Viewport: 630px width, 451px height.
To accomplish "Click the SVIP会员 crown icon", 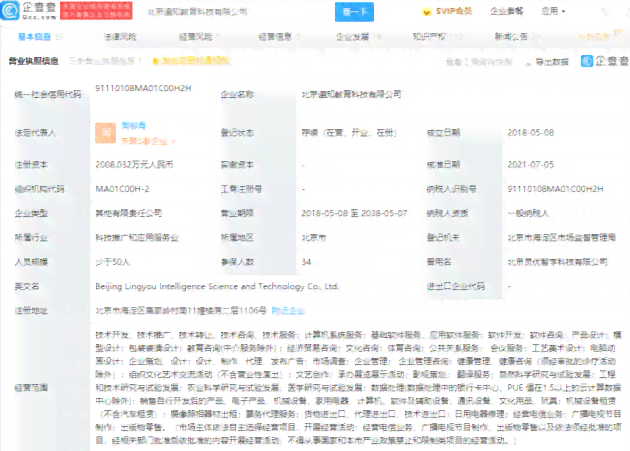I will pos(427,12).
